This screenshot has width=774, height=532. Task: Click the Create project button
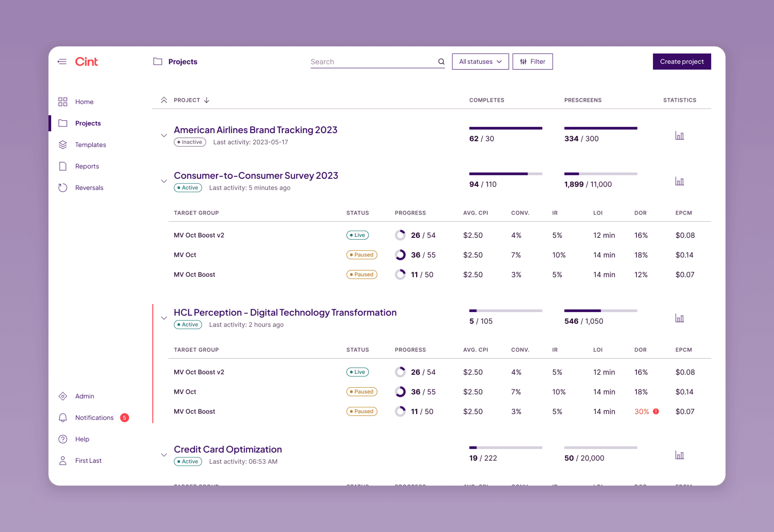point(682,62)
